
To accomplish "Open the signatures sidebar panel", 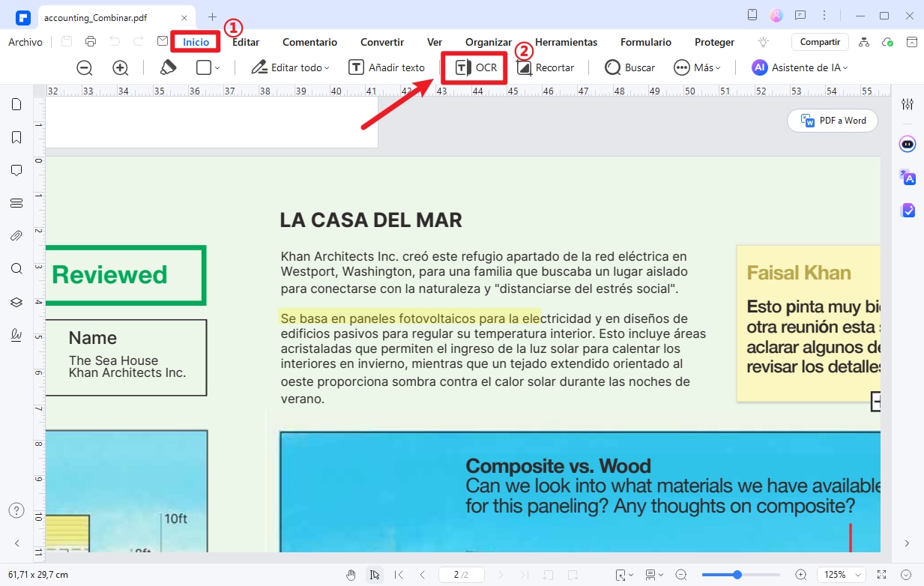I will (16, 335).
